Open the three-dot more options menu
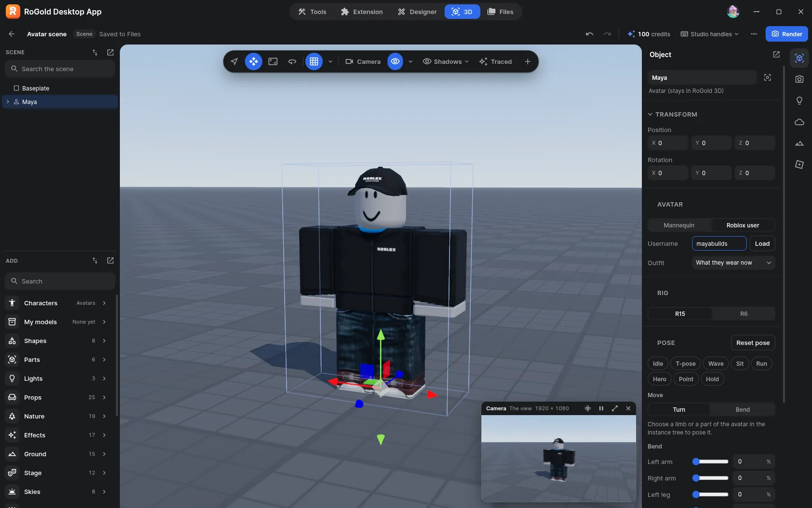Viewport: 812px width, 508px height. tap(754, 34)
